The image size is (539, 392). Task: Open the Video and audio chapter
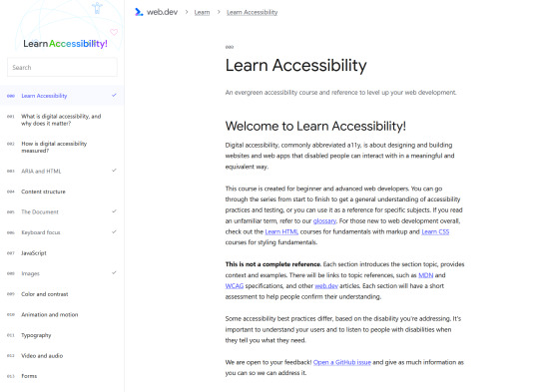tap(62, 355)
